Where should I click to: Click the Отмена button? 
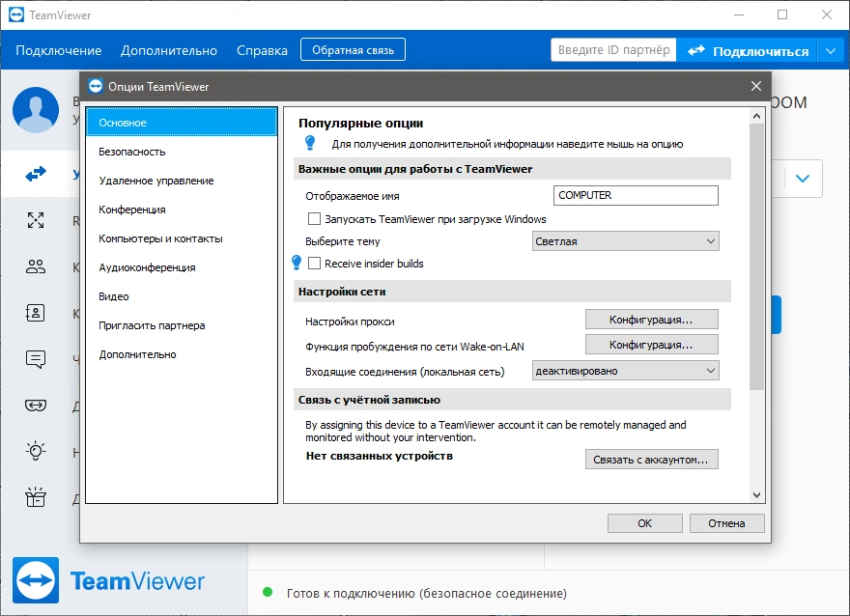[x=727, y=523]
